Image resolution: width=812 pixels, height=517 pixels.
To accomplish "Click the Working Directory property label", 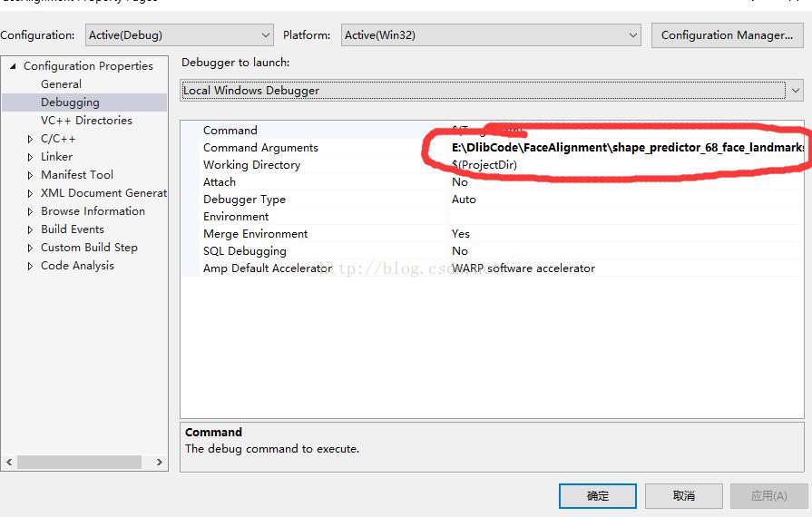I will 251,164.
